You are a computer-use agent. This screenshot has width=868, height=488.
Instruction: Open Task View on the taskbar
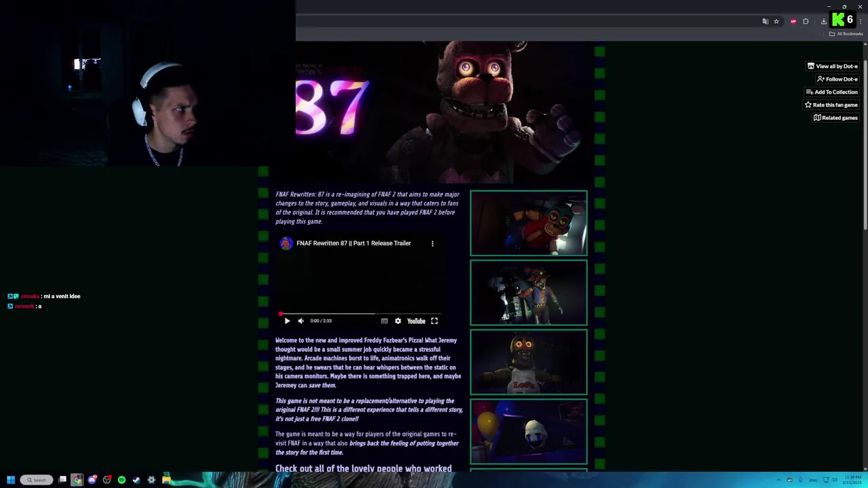coord(62,480)
